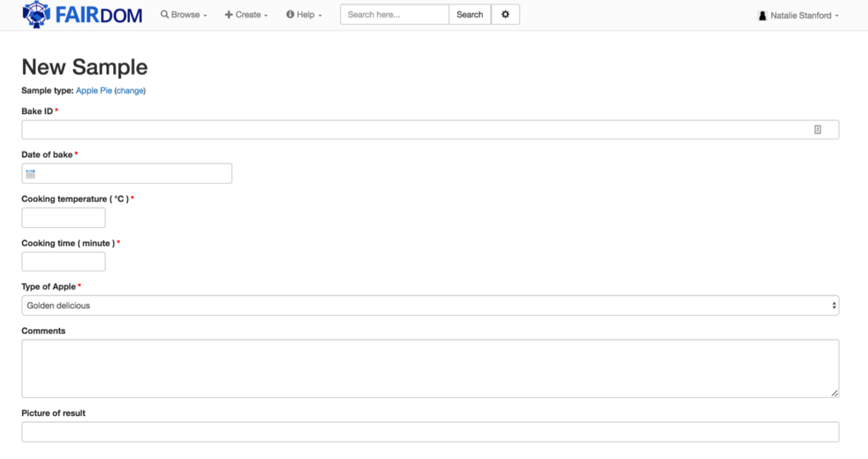This screenshot has height=459, width=868.
Task: Click the magnifier icon on Browse menu
Action: [x=164, y=14]
